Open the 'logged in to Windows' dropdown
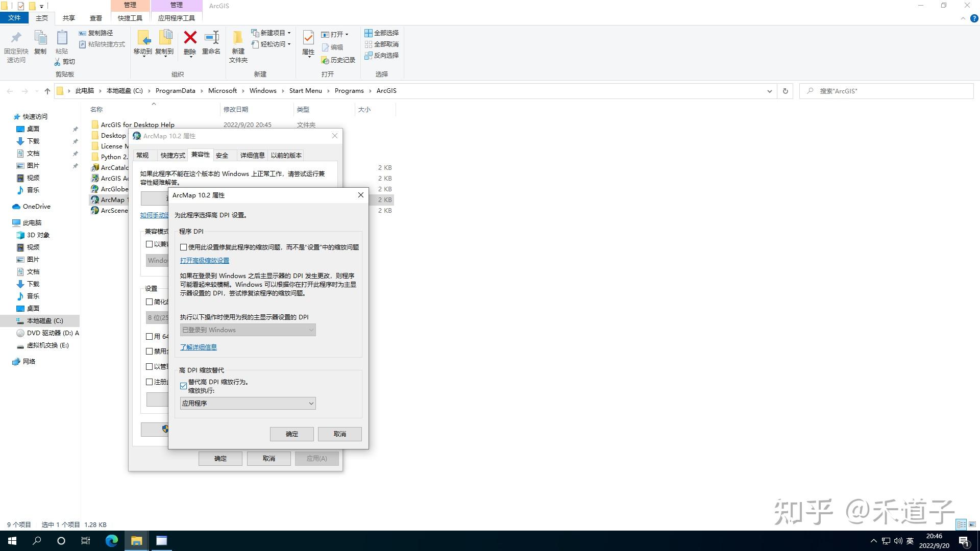Viewport: 980px width, 551px height. [248, 330]
